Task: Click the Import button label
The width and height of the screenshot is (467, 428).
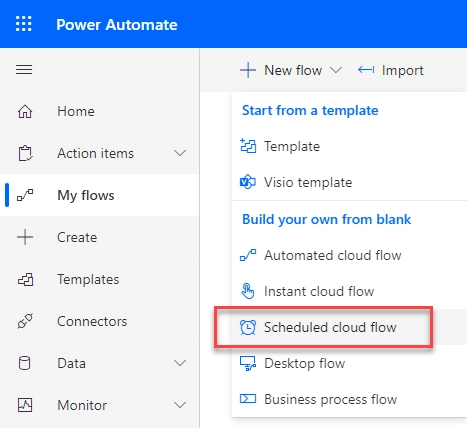Action: pos(403,71)
